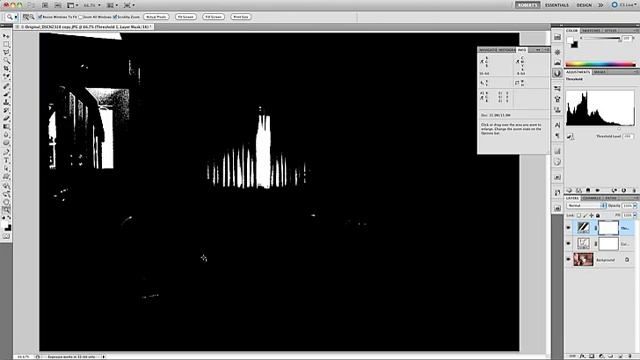Select the Crop tool
Image resolution: width=640 pixels, height=360 pixels.
7,69
